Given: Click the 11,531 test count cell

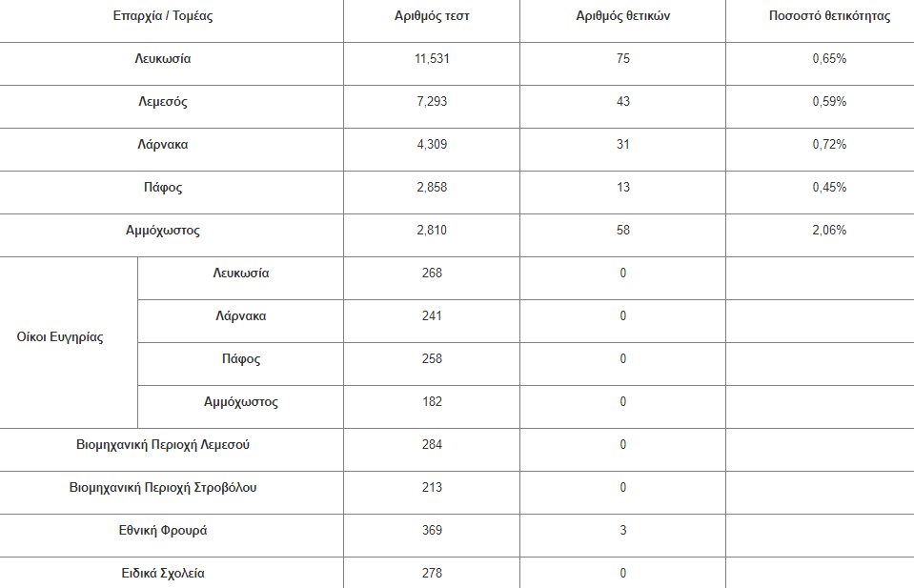Looking at the screenshot, I should tap(432, 58).
